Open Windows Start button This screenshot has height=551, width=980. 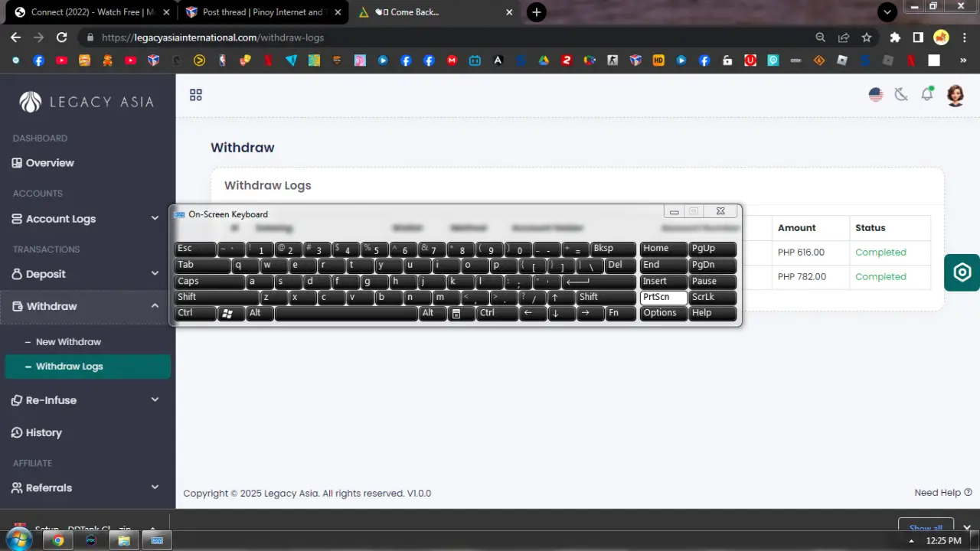tap(18, 540)
